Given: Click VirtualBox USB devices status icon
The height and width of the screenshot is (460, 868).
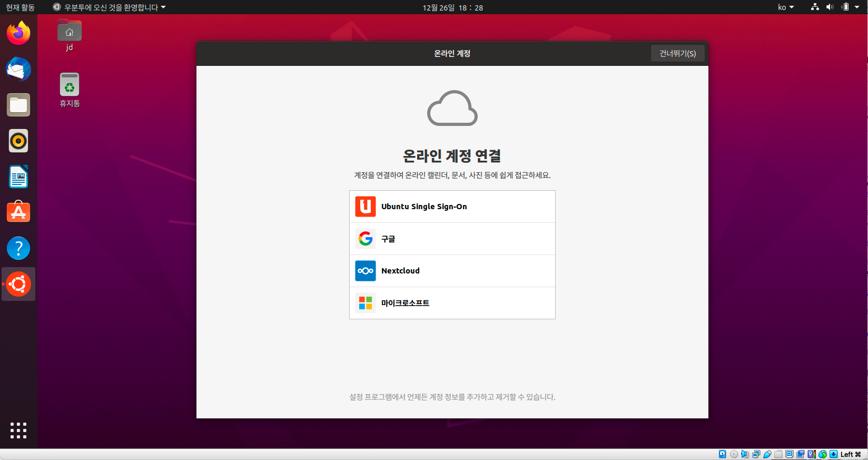Looking at the screenshot, I should 767,454.
